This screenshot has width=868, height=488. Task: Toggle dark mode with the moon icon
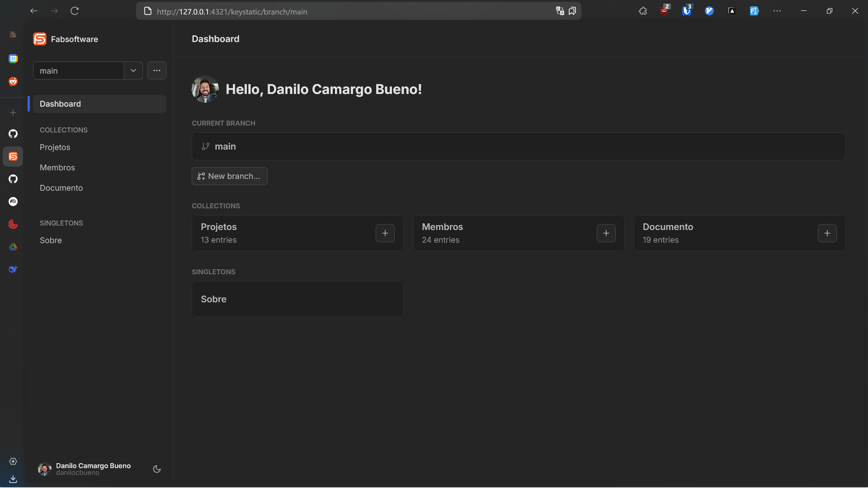pos(157,469)
